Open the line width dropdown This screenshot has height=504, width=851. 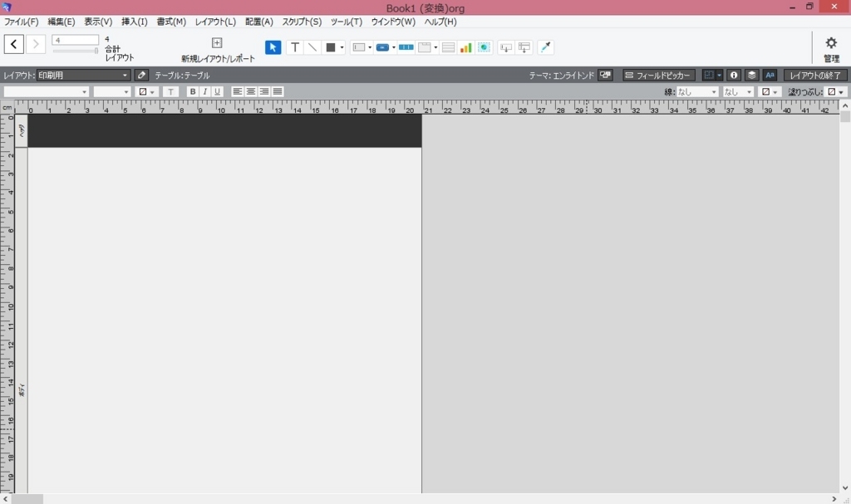738,91
